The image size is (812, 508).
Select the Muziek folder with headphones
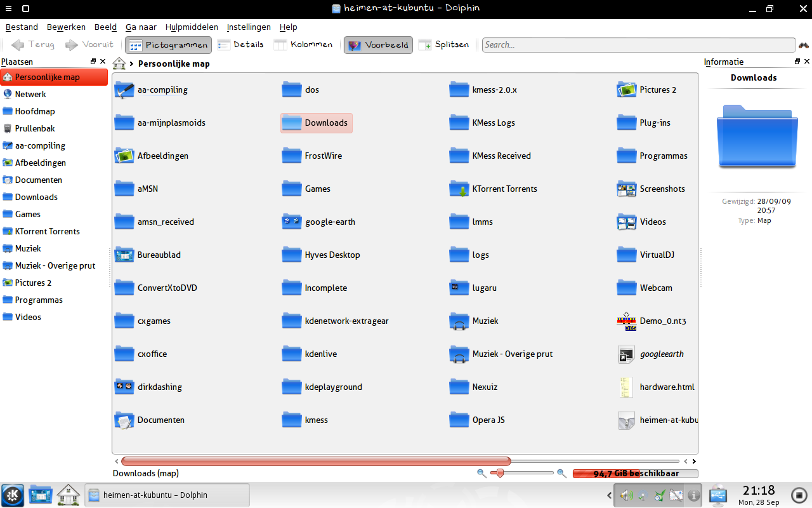pos(474,321)
